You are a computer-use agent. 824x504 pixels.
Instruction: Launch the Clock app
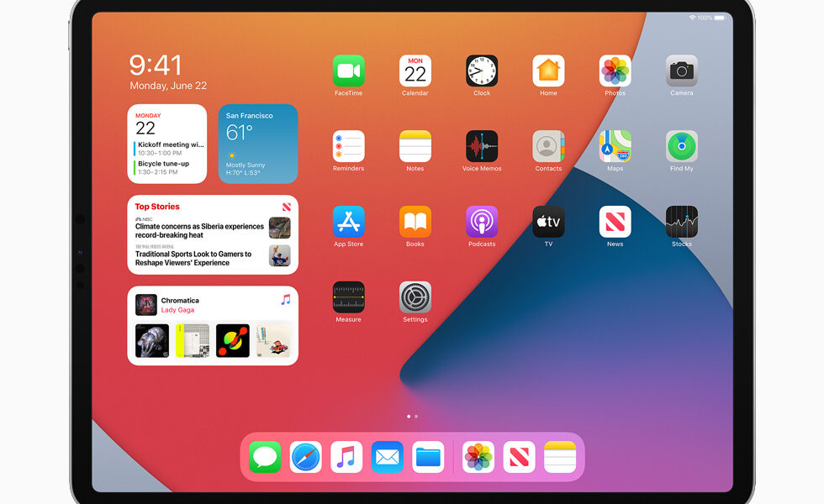point(482,71)
